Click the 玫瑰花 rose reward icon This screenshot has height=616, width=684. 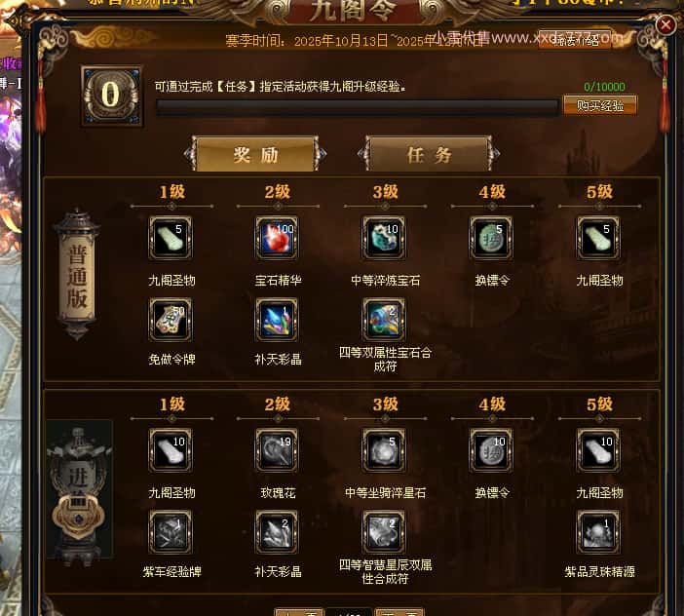tap(277, 450)
